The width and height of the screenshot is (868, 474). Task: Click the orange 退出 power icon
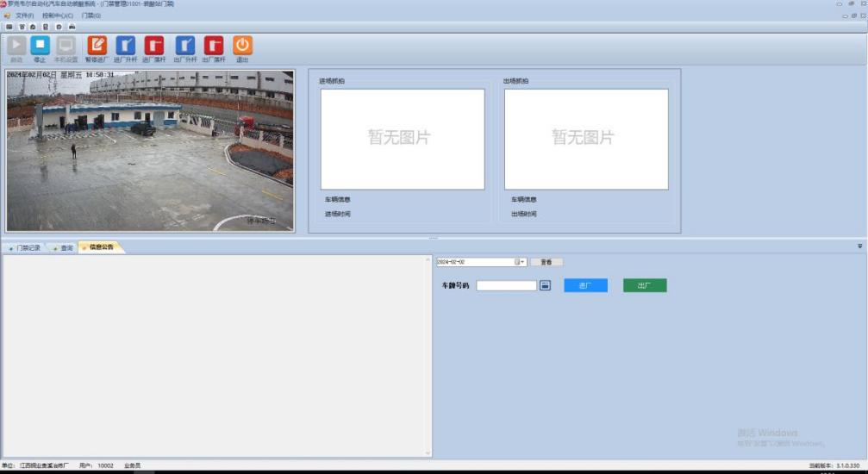click(x=242, y=46)
